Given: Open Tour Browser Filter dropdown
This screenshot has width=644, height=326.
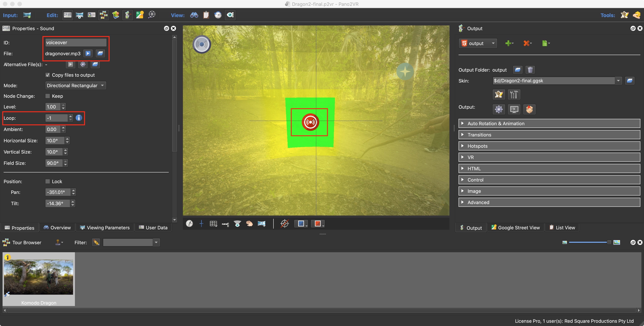Looking at the screenshot, I should click(156, 242).
